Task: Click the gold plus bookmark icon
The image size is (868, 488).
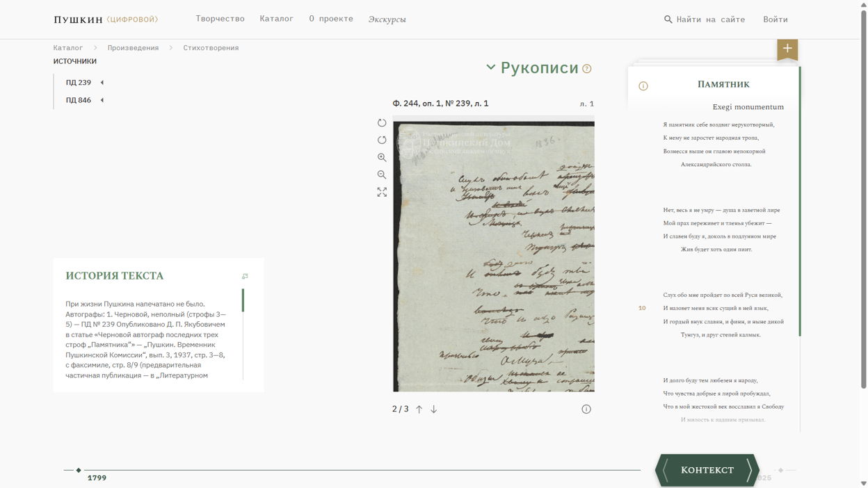Action: pyautogui.click(x=787, y=49)
